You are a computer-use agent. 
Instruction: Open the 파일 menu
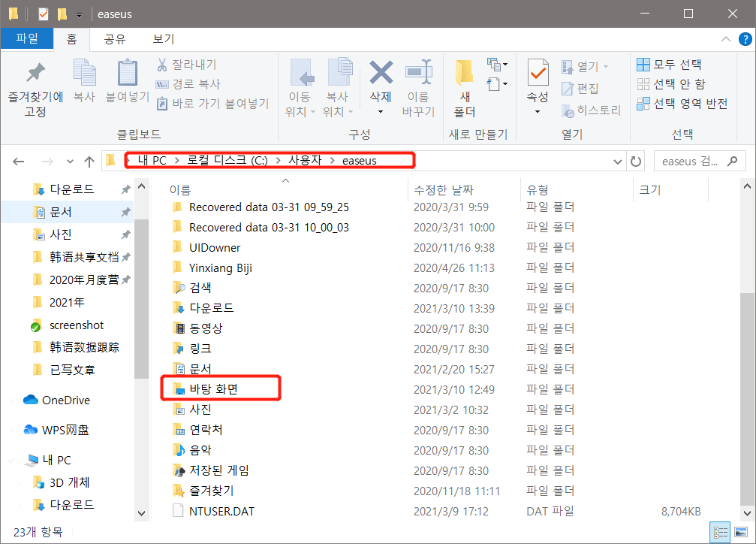pos(27,38)
